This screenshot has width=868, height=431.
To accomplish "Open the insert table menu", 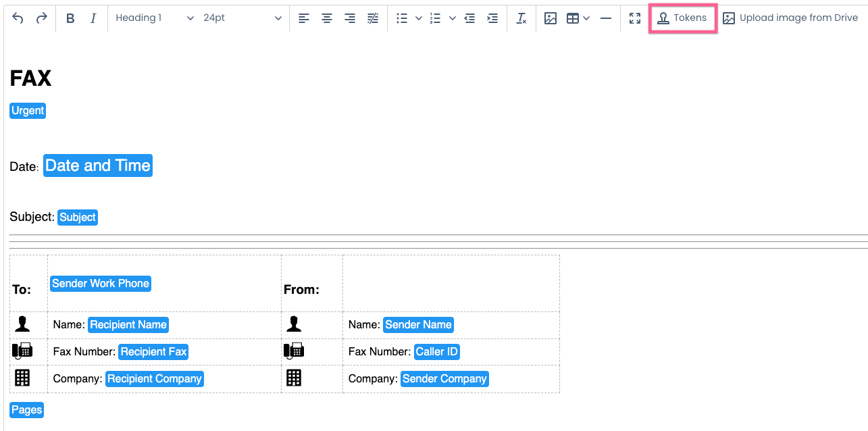I will [x=578, y=18].
